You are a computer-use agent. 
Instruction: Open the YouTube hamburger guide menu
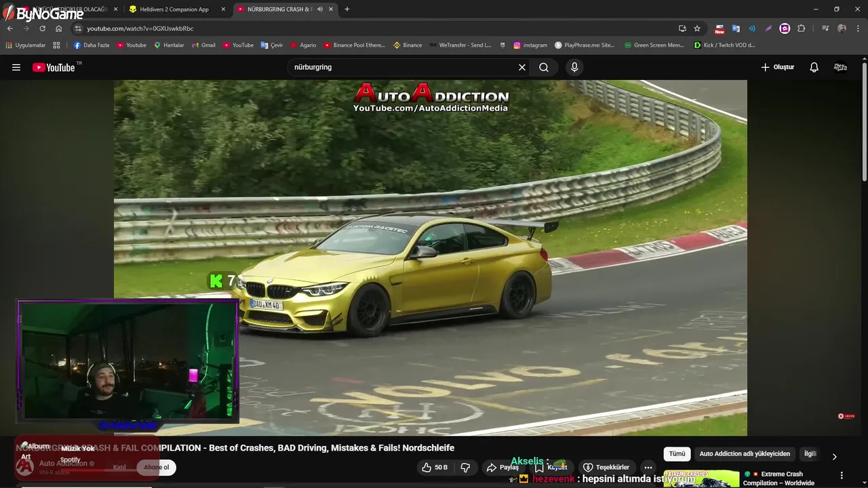[x=16, y=67]
